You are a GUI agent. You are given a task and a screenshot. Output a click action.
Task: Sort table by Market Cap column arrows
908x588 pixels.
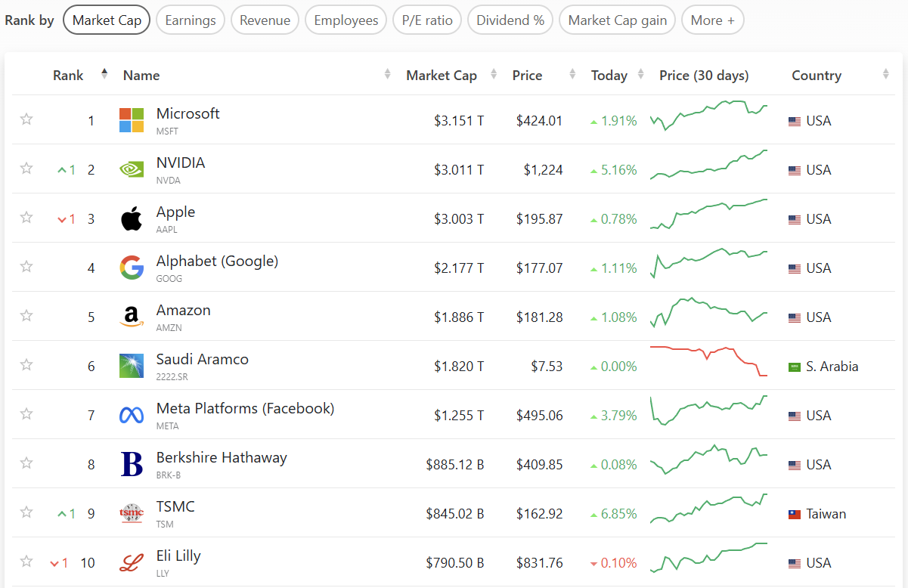click(x=494, y=74)
